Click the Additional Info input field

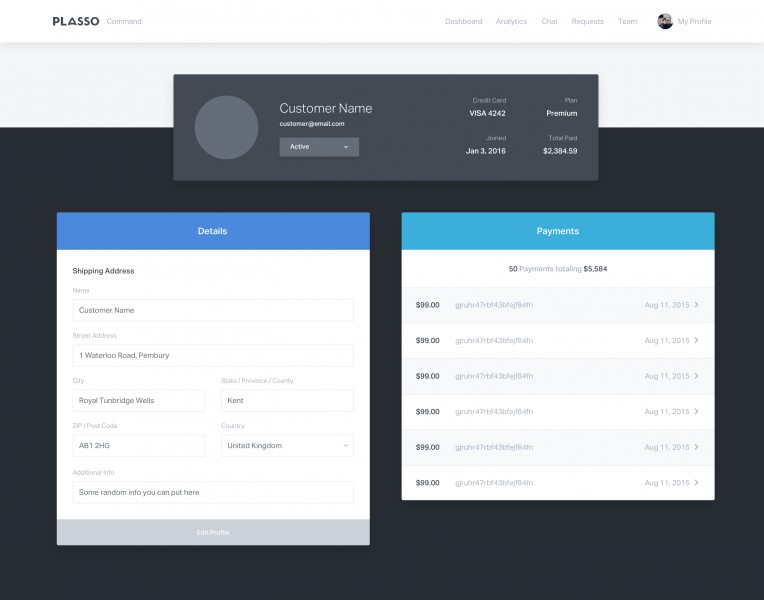[213, 492]
